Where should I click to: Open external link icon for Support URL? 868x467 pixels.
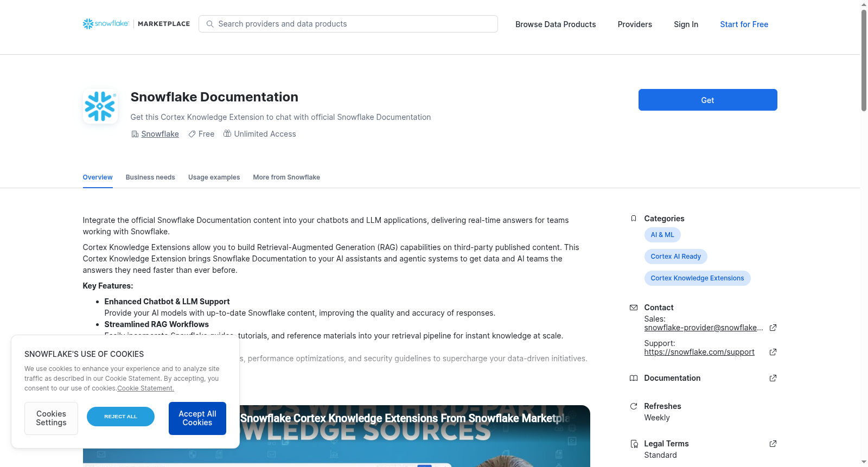[x=773, y=352]
